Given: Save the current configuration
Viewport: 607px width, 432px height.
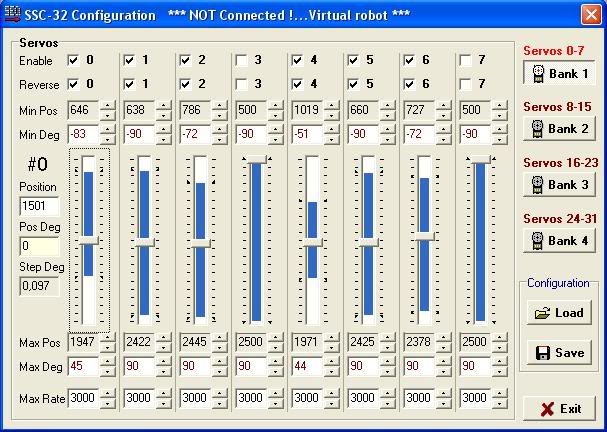Looking at the screenshot, I should [559, 353].
